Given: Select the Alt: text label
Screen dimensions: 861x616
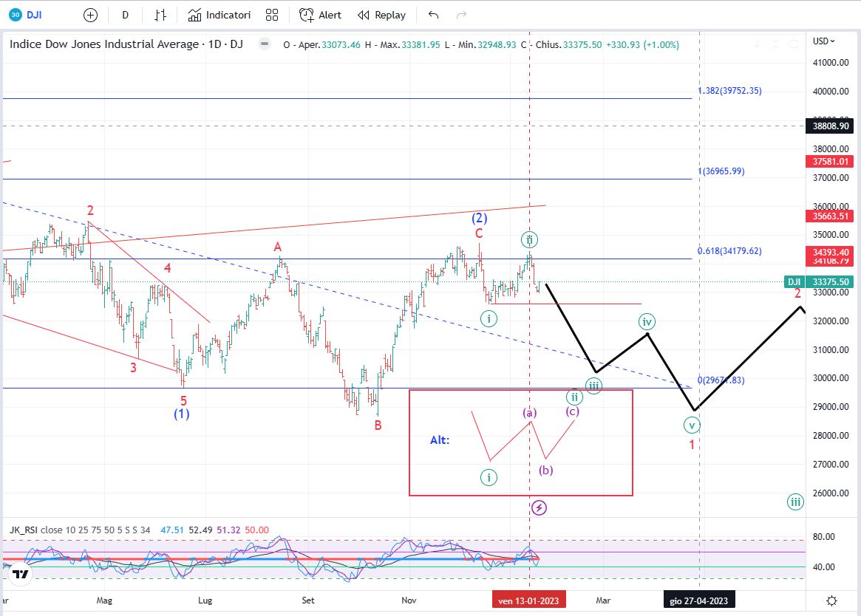Looking at the screenshot, I should click(439, 439).
